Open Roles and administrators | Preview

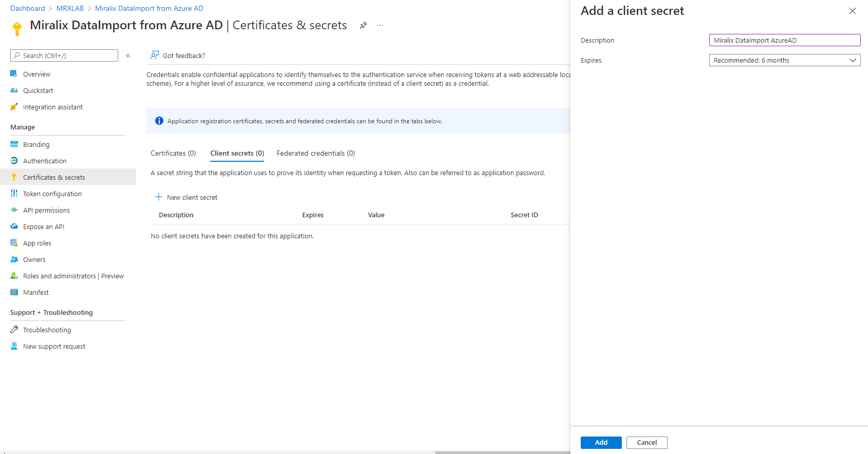73,276
